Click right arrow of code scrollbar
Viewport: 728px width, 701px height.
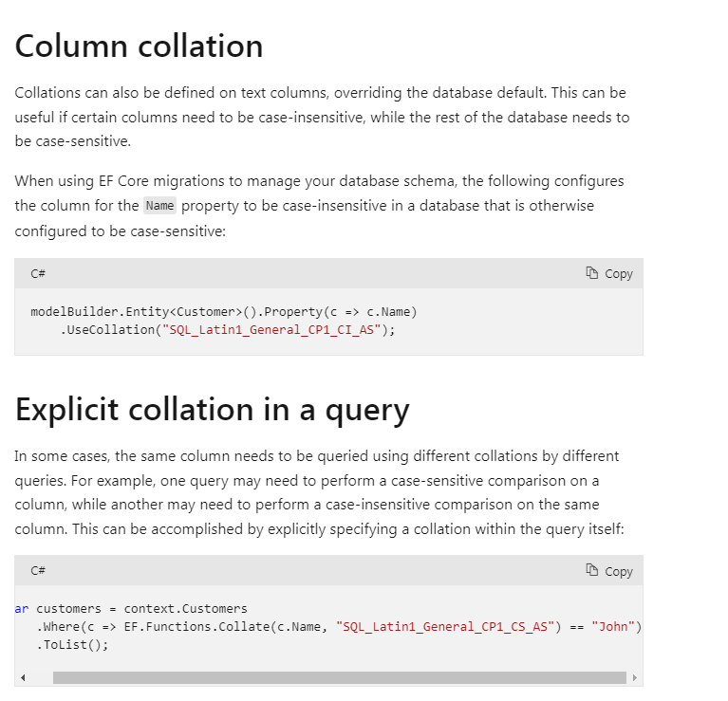point(635,678)
